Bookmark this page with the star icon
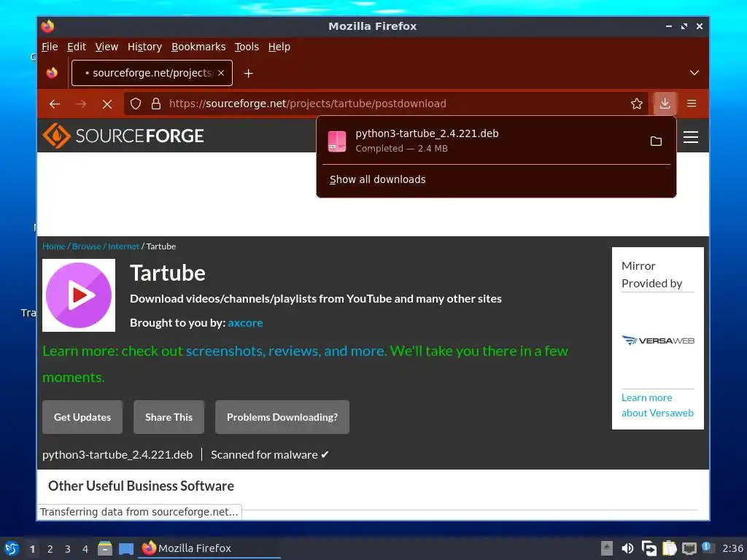Image resolution: width=747 pixels, height=560 pixels. coord(636,104)
